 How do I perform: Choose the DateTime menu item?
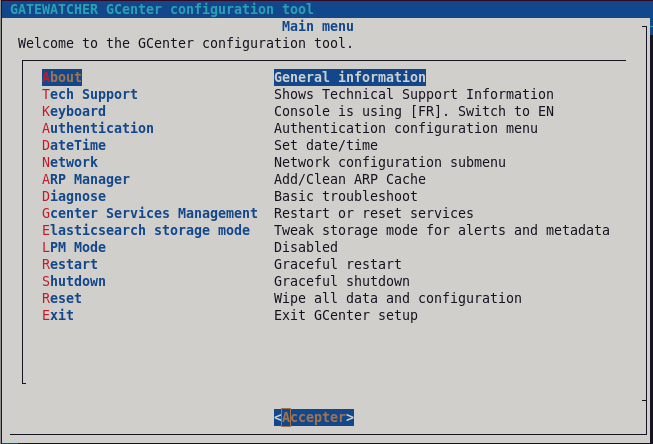click(x=74, y=145)
